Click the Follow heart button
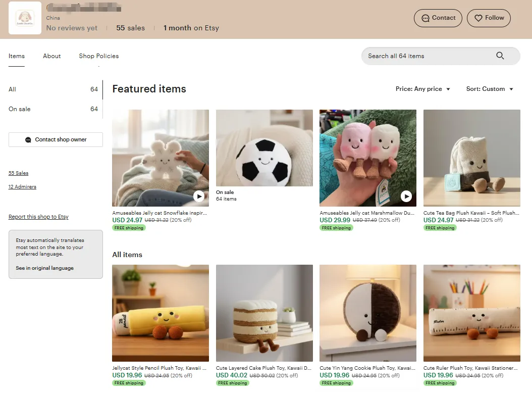 [489, 18]
